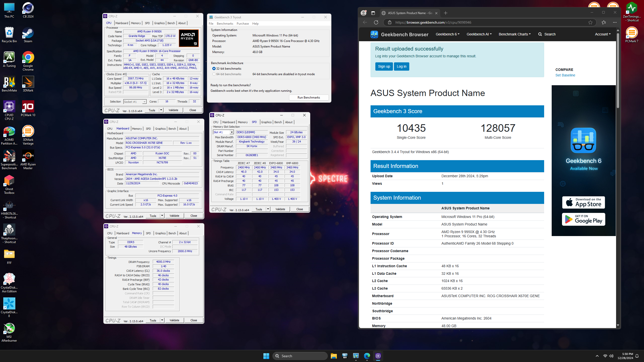Open the Purchase menu in Geekbench 3
Screen dimensions: 644x362
243,24
